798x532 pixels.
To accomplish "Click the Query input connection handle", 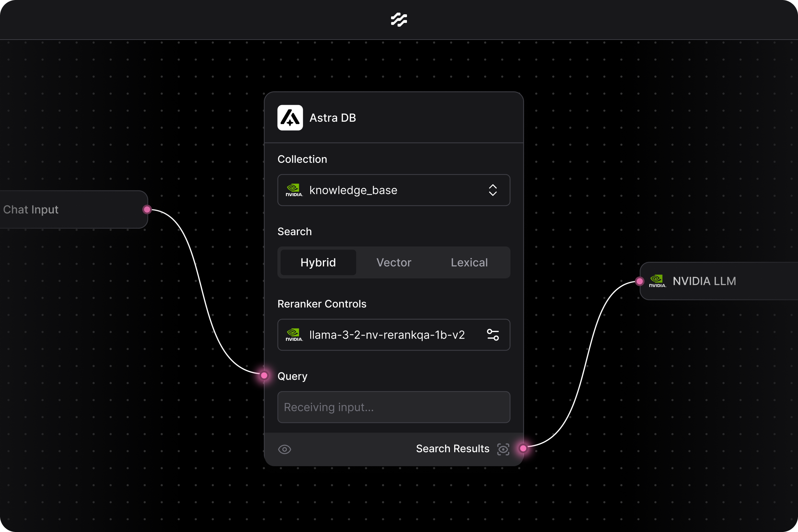I will coord(264,376).
